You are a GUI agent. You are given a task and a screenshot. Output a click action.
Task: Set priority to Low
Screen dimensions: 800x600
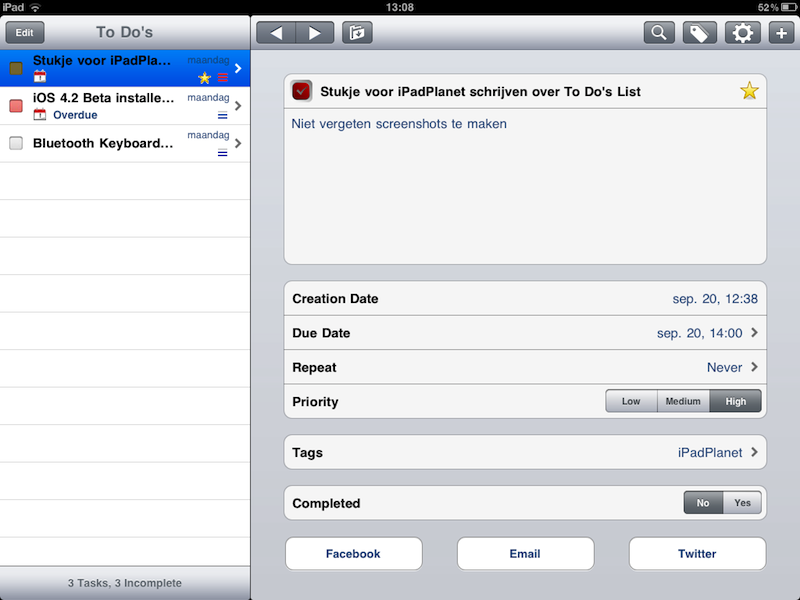[x=631, y=402]
